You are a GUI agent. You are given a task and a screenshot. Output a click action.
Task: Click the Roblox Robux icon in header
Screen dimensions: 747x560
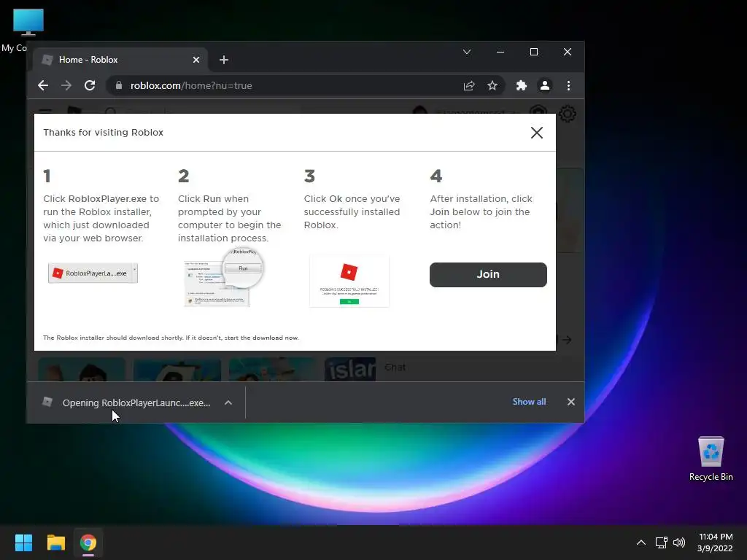click(x=538, y=112)
